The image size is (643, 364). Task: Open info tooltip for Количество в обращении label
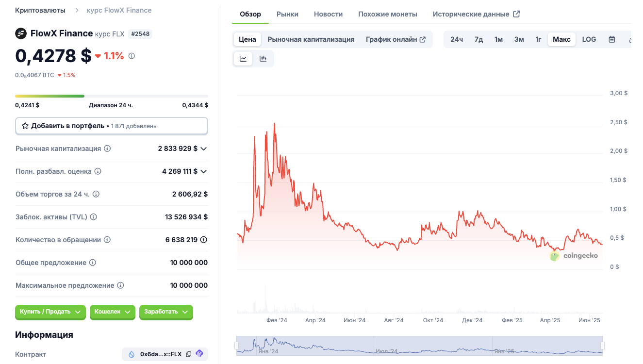[107, 240]
